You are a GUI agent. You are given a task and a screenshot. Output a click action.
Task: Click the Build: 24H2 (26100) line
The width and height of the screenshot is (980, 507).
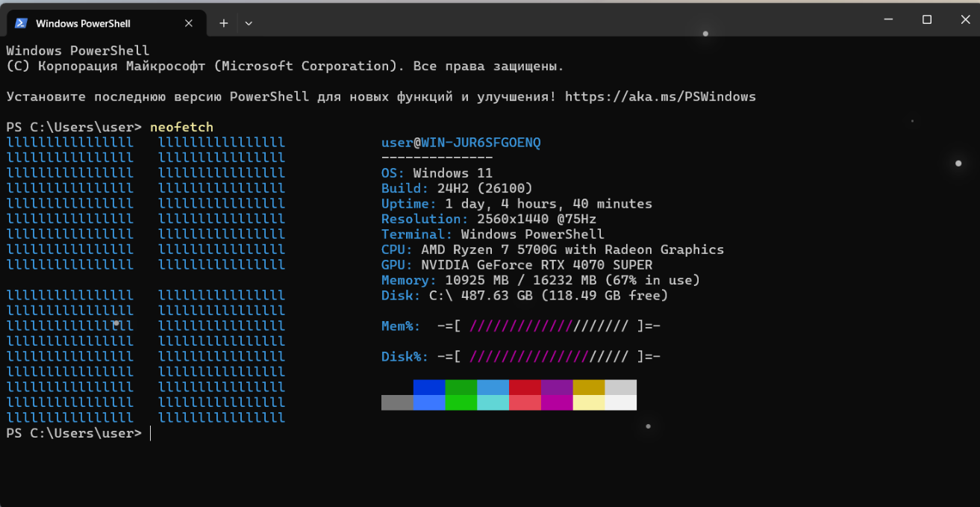pyautogui.click(x=457, y=188)
